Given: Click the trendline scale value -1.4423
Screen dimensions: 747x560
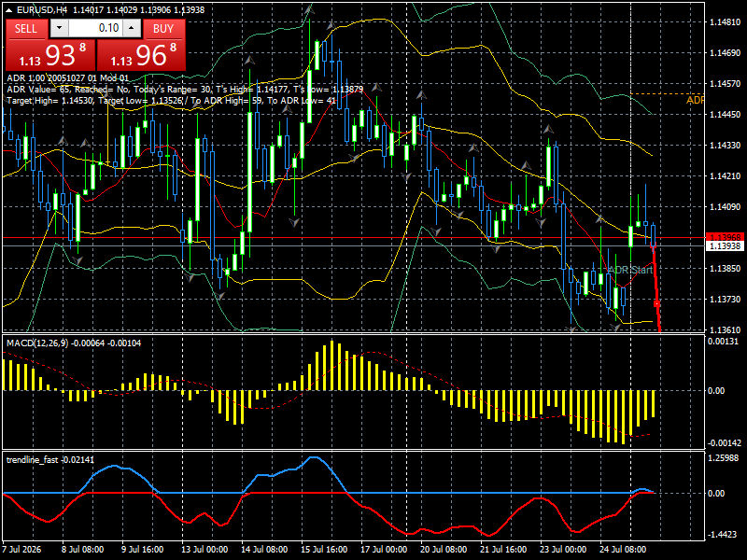Looking at the screenshot, I should [722, 534].
